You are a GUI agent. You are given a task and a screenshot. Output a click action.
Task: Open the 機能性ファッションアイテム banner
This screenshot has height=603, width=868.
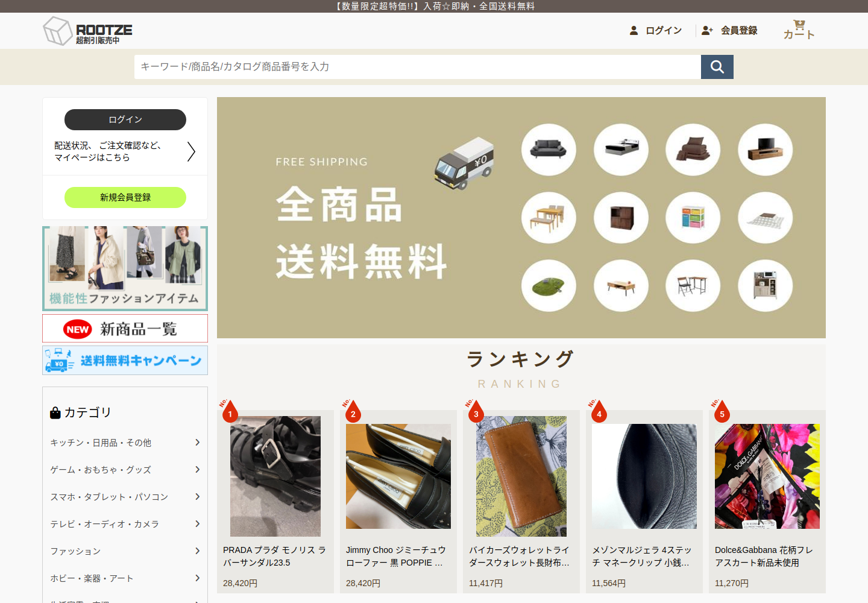point(125,268)
